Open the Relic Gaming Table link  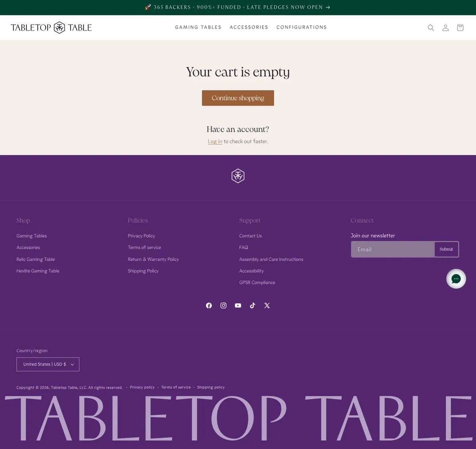[36, 259]
